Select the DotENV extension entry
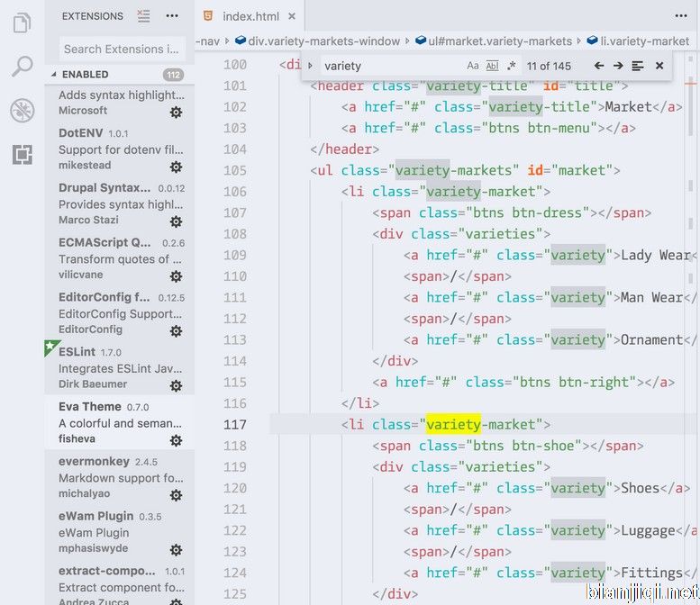Screen dimensions: 700x605 coord(119,149)
